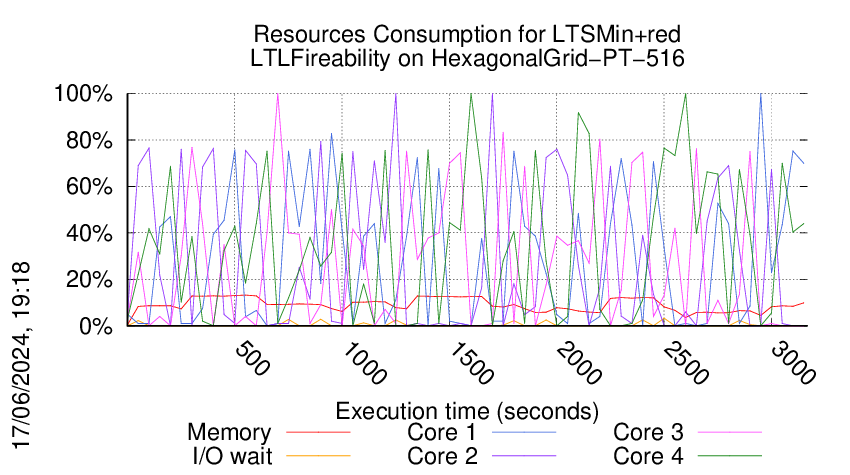Click the 60% y-axis label
The image size is (850, 475).
[89, 187]
